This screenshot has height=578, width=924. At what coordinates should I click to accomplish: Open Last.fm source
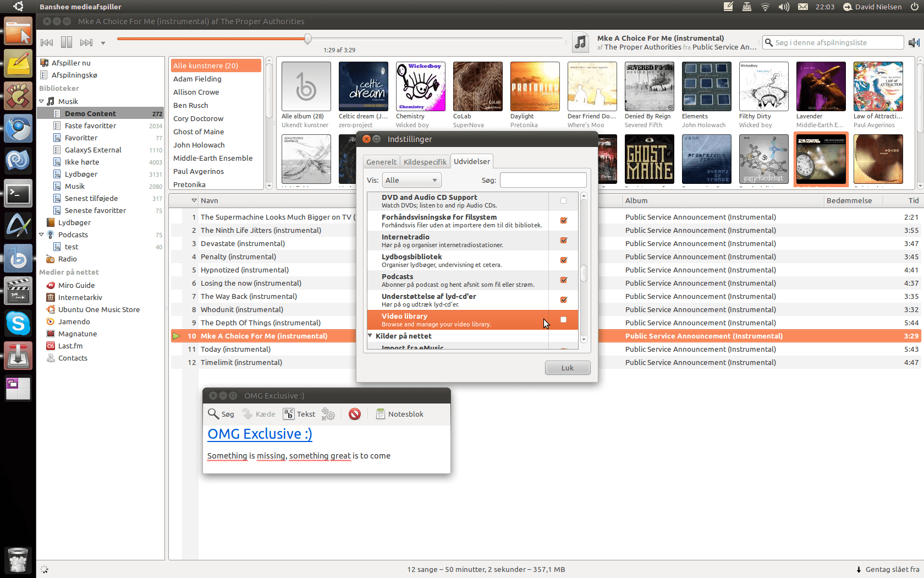64,346
